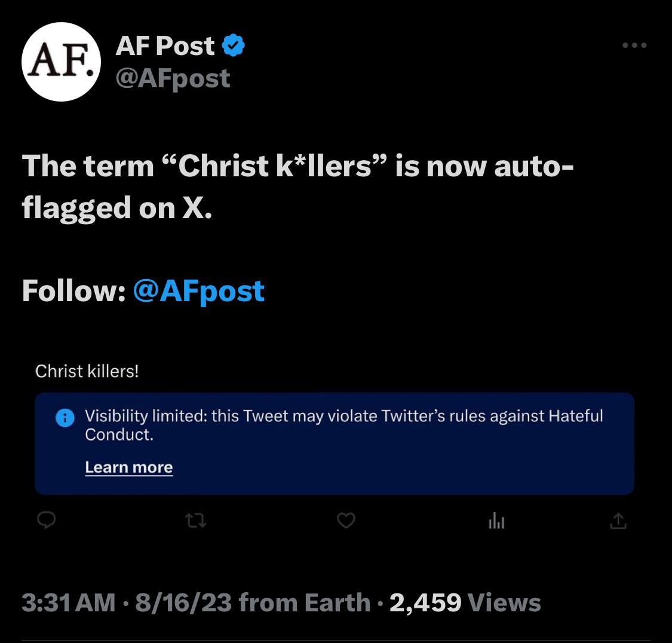Click the 3:31 AM timestamp
This screenshot has height=643, width=672.
coord(69,602)
